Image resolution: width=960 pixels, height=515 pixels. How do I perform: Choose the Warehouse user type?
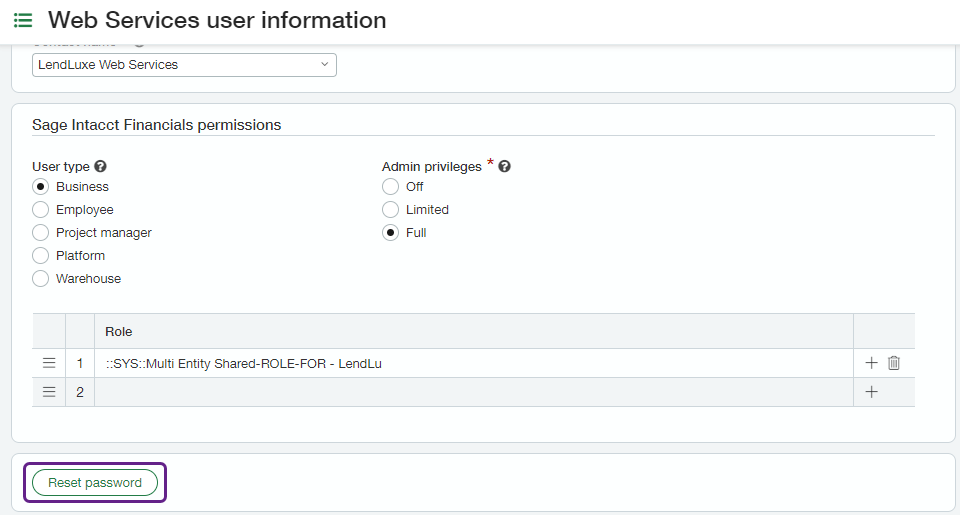[x=41, y=279]
